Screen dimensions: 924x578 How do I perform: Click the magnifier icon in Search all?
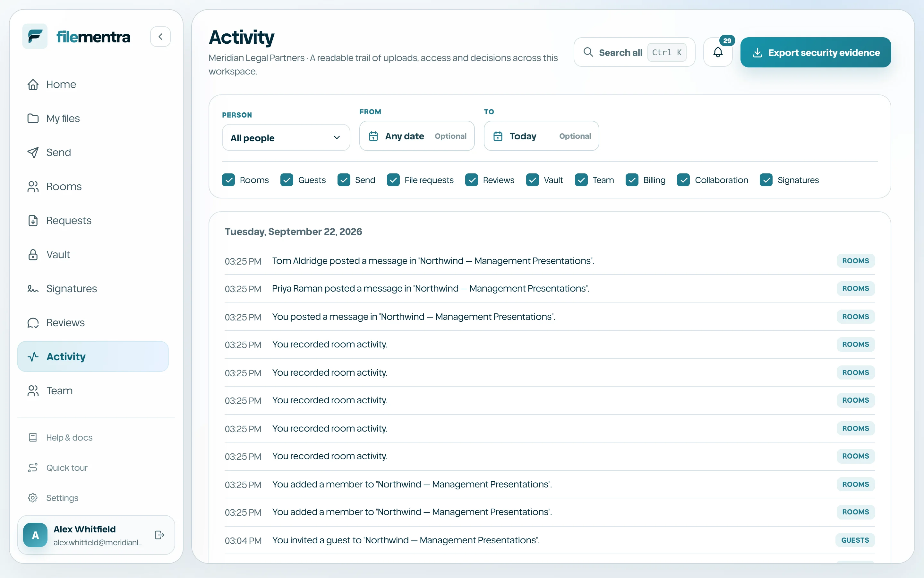pos(588,52)
